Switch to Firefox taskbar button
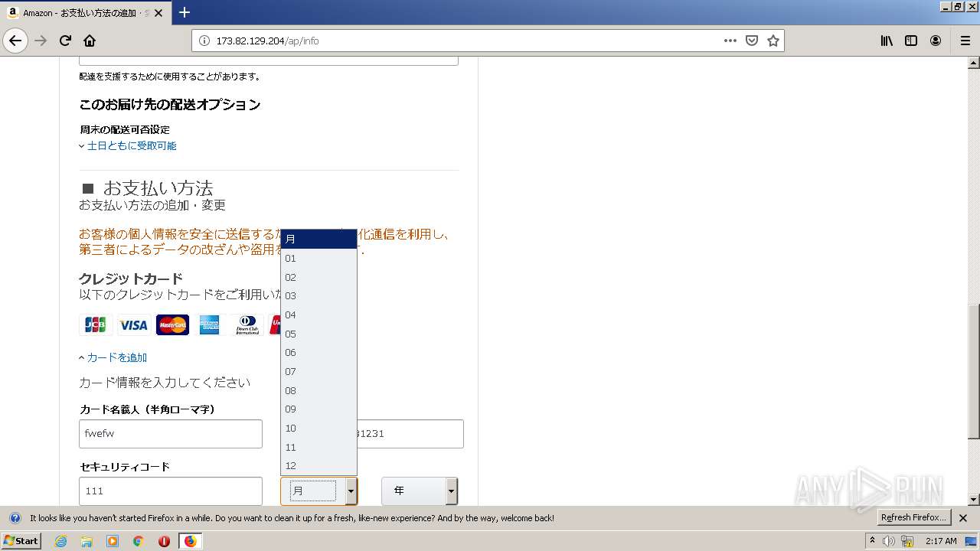 click(x=190, y=541)
